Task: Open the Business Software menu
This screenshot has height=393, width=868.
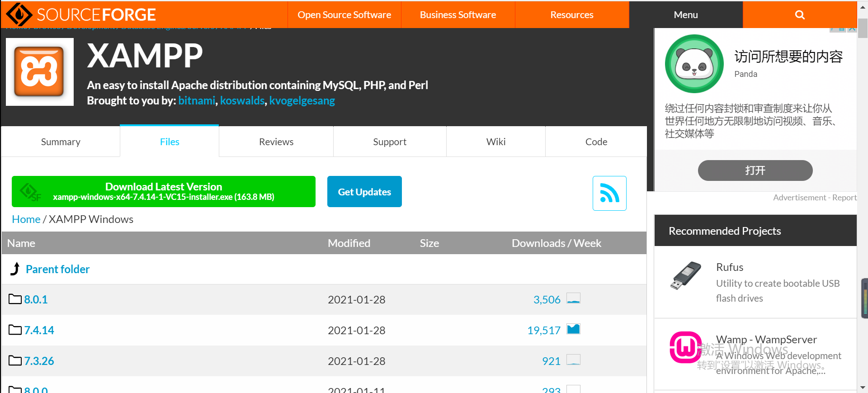Action: click(x=458, y=15)
